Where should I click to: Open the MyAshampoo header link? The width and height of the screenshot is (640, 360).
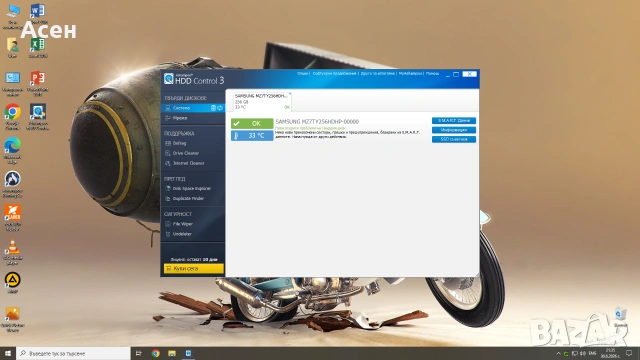pyautogui.click(x=410, y=73)
